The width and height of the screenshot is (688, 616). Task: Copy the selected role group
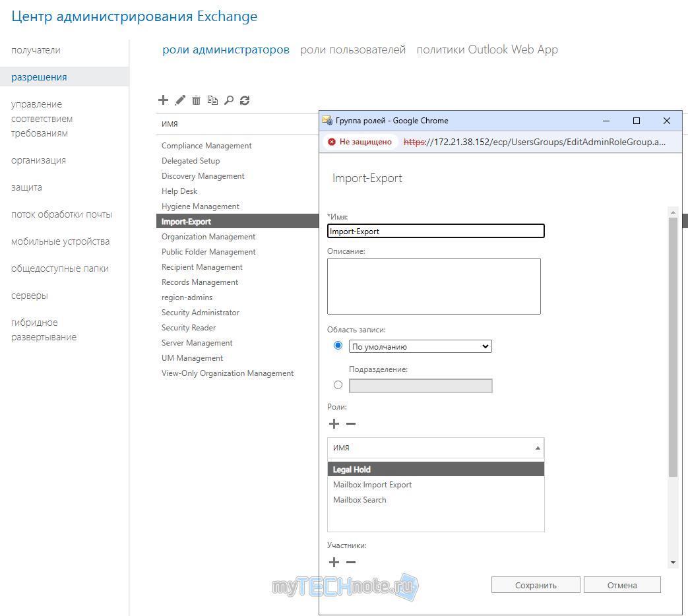[x=212, y=100]
